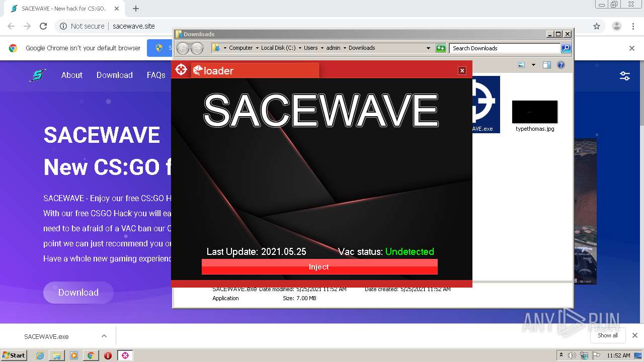Viewport: 644px width, 362px height.
Task: Click the Explorer Back arrow button
Action: pos(183,48)
